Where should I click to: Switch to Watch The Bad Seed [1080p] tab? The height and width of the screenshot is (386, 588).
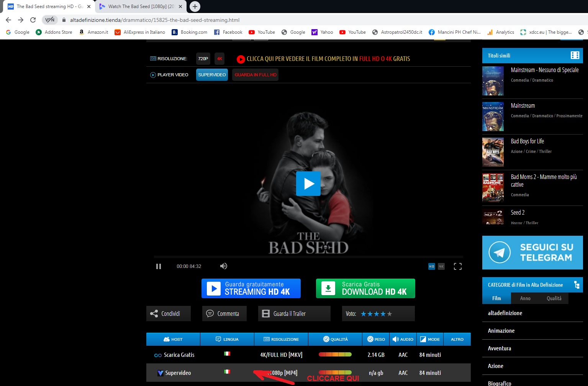pyautogui.click(x=141, y=7)
